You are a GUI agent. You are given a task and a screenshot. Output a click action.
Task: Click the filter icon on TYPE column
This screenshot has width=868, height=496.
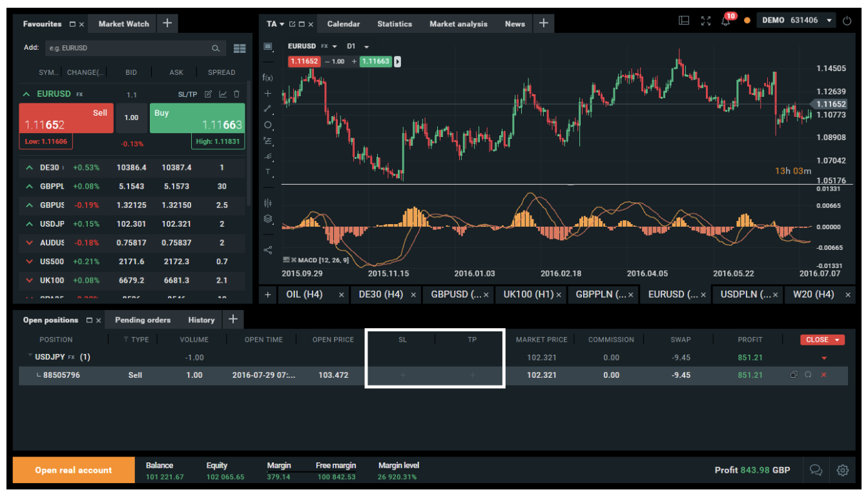point(126,340)
